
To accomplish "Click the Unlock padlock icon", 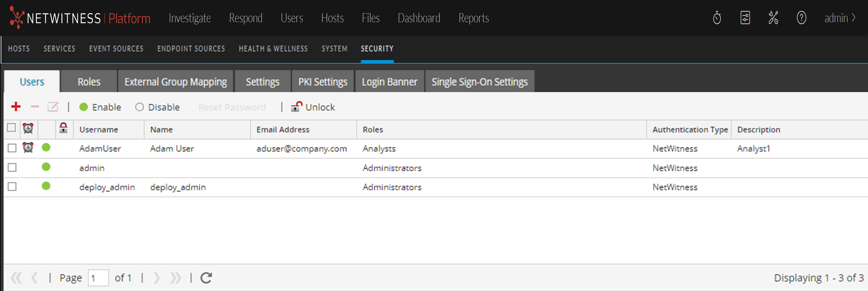I will click(296, 107).
